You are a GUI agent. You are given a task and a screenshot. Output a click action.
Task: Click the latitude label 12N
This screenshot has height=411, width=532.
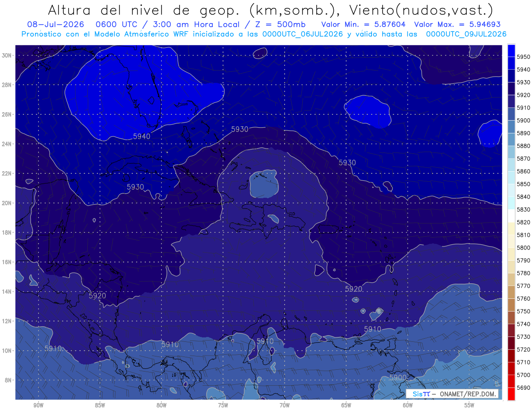click(7, 321)
